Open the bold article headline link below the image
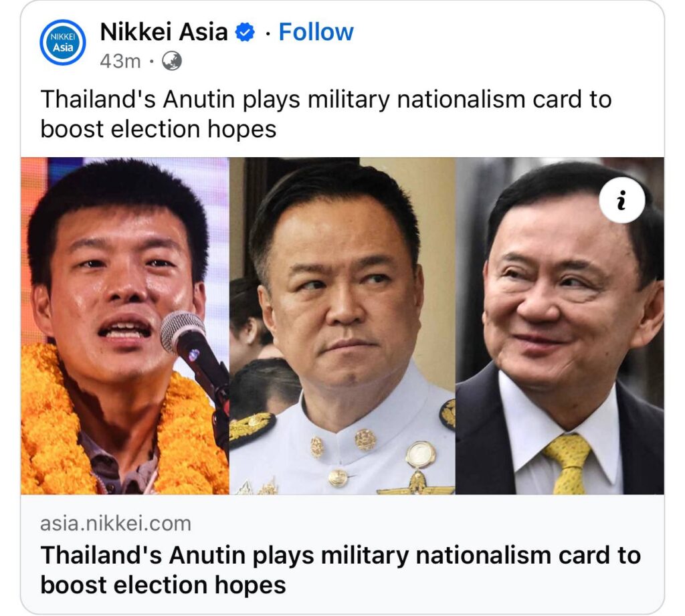The height and width of the screenshot is (616, 685). (340, 570)
